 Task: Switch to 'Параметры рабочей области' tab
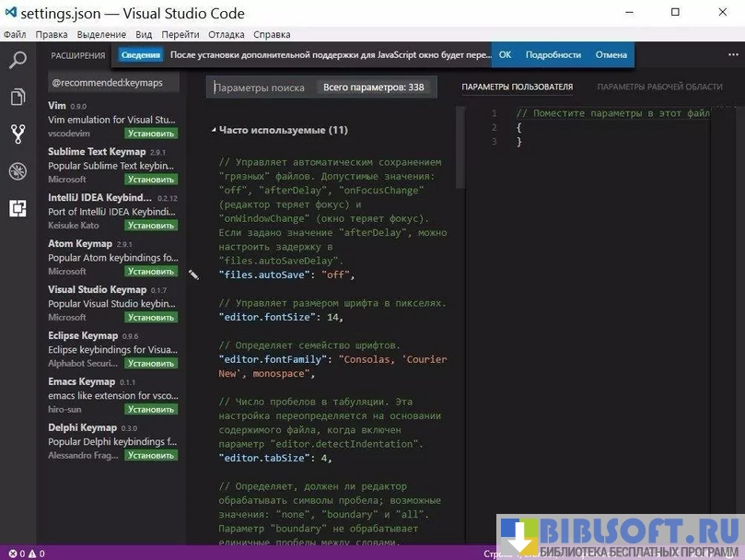[x=659, y=87]
